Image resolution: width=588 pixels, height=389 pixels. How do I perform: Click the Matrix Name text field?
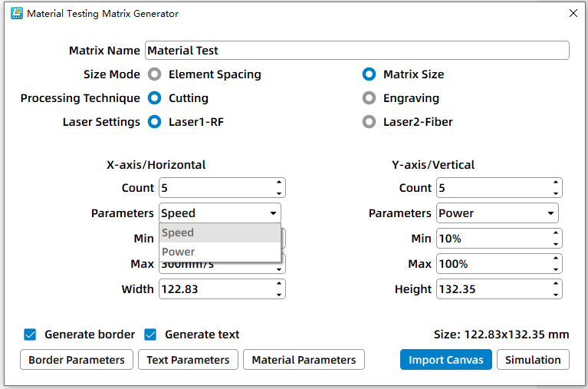[x=356, y=51]
